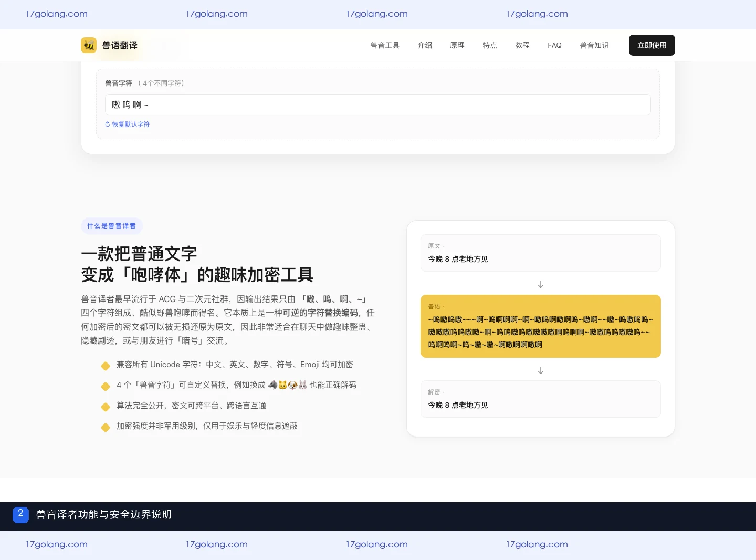
Task: Click the yellow 兽语 encoded text box
Action: [x=541, y=326]
